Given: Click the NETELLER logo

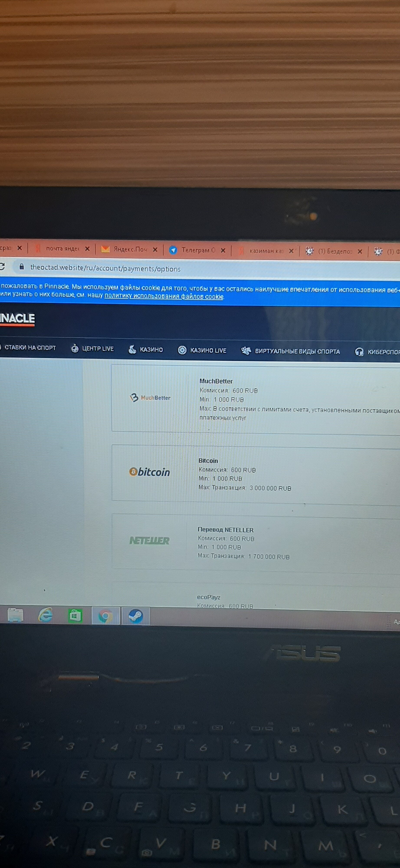Looking at the screenshot, I should pyautogui.click(x=149, y=540).
